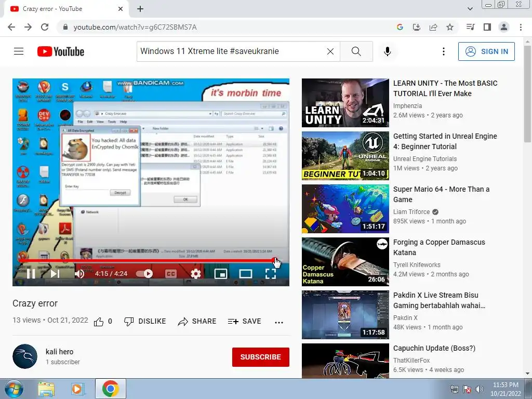Open YouTube settings three-dot menu
532x399 pixels.
click(444, 51)
